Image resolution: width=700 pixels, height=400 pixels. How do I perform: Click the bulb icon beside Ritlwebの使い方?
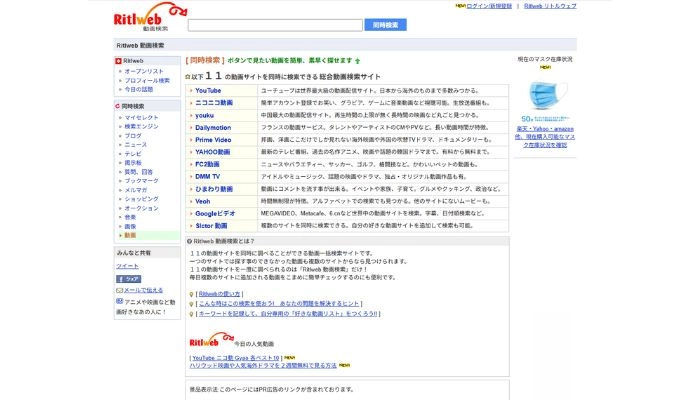tap(192, 293)
